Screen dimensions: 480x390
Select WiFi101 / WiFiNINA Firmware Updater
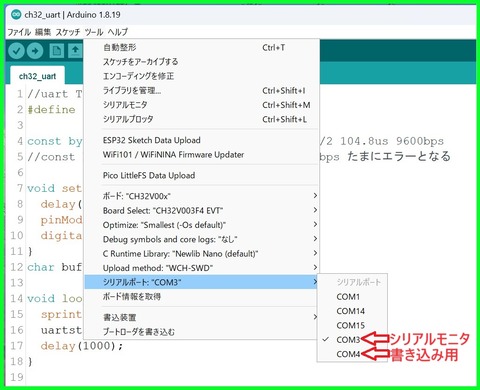(201, 154)
